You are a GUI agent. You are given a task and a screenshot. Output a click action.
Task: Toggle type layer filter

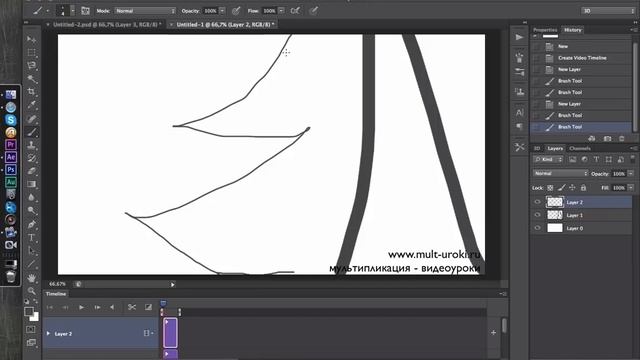(596, 159)
